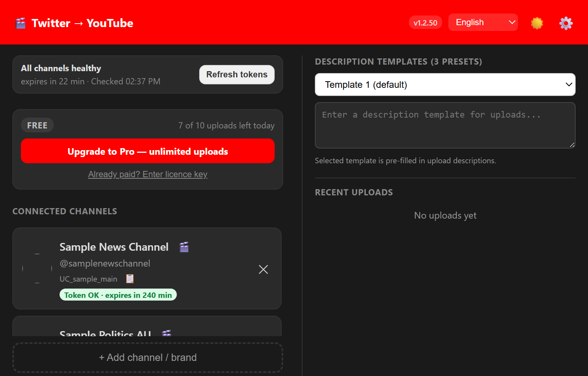
Task: Click the Token OK expires in 240 min badge
Action: pyautogui.click(x=118, y=295)
